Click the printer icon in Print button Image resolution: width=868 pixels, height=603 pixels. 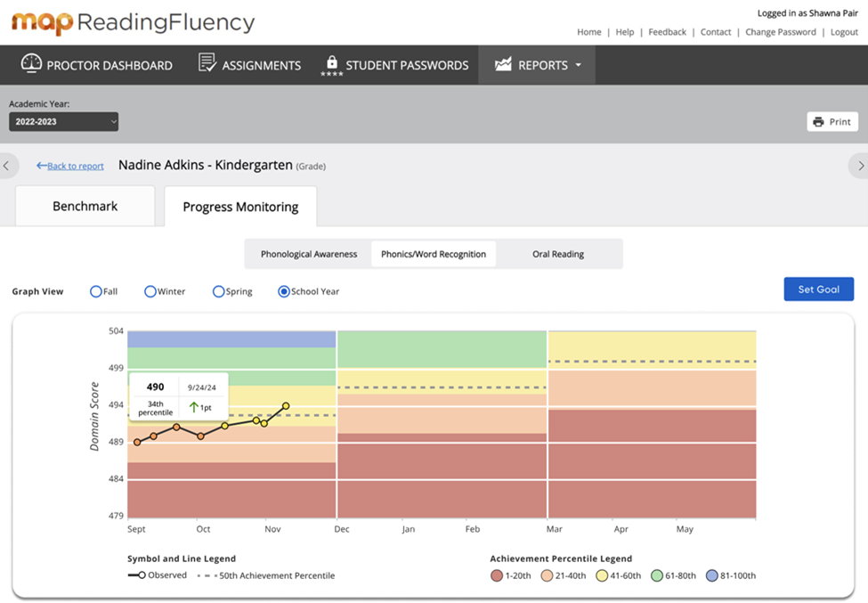(818, 121)
